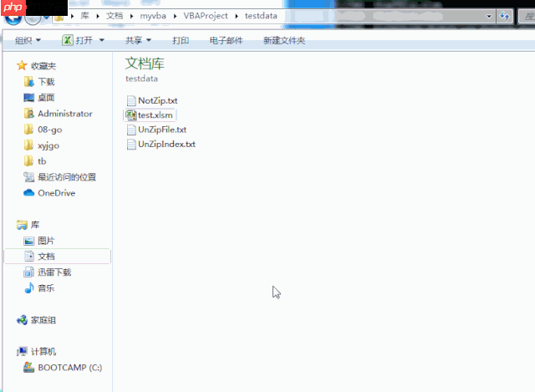Click the 文档 library document icon
Image resolution: width=535 pixels, height=392 pixels.
coord(29,257)
